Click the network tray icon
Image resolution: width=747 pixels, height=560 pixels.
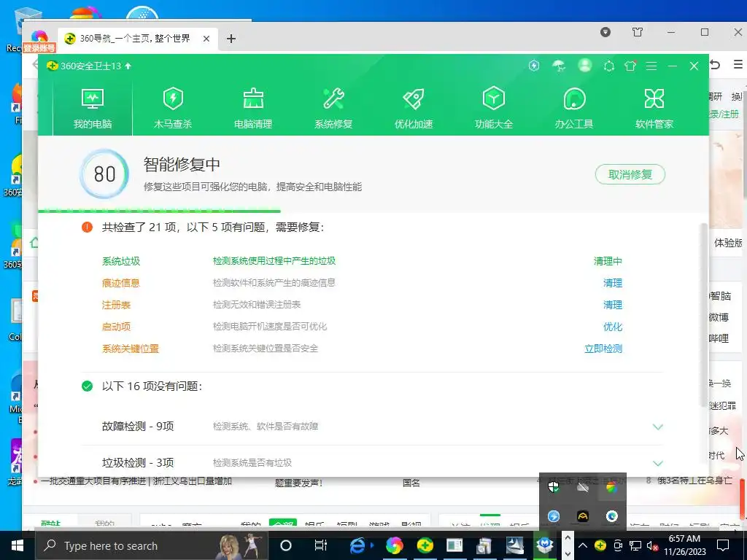click(x=635, y=545)
